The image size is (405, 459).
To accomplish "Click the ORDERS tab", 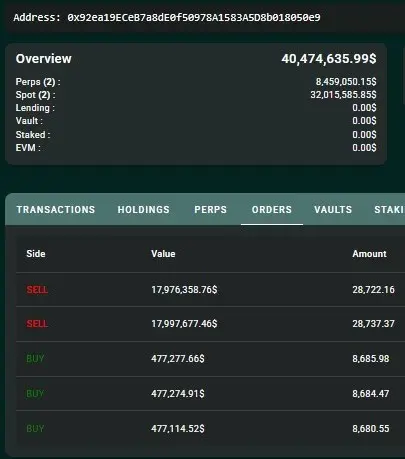I will coord(272,209).
